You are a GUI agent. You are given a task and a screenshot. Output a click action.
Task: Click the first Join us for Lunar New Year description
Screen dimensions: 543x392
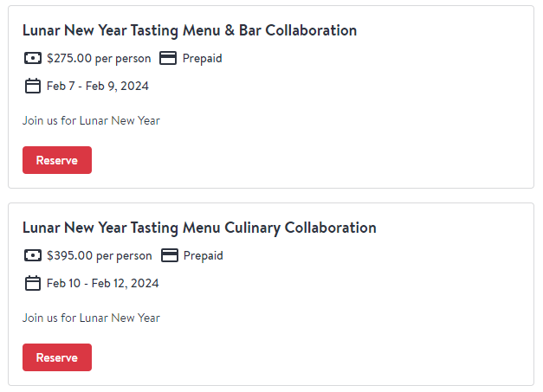pyautogui.click(x=91, y=121)
